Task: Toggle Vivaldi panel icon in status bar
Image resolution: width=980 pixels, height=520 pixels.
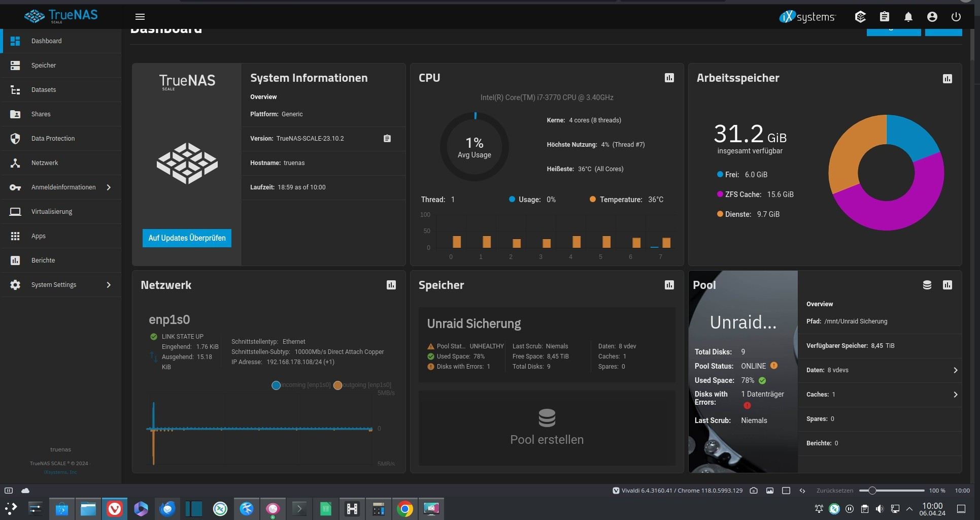Action: click(x=9, y=491)
